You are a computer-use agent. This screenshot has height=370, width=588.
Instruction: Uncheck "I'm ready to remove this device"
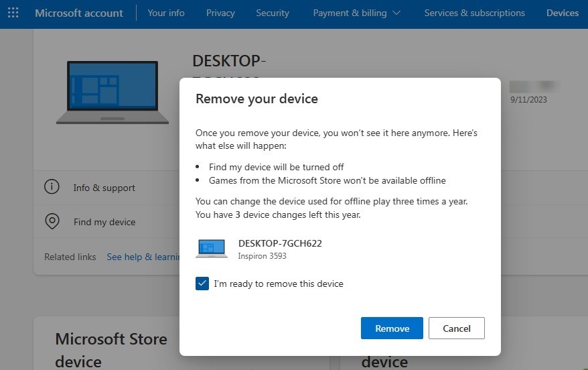coord(202,284)
